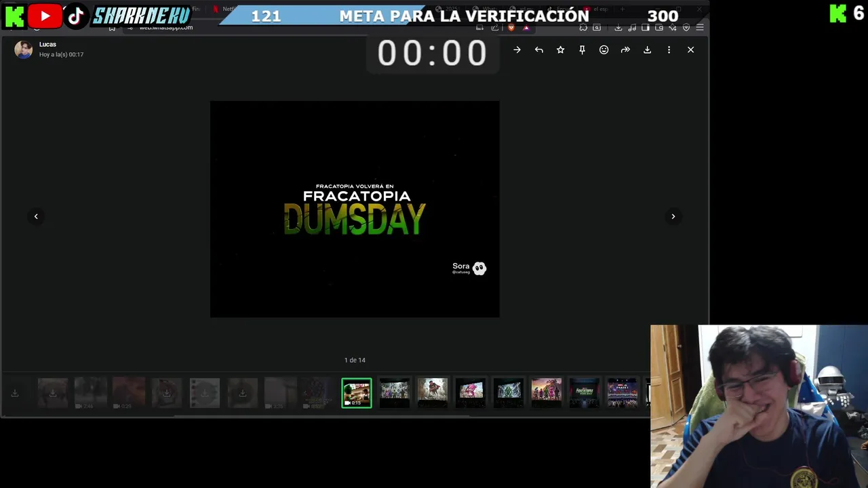Download the media from the viewer toolbar

point(647,49)
